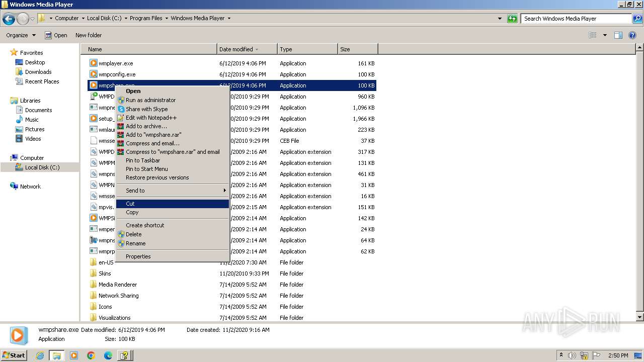Click Internet Explorer icon in taskbar
644x362 pixels.
pos(40,355)
